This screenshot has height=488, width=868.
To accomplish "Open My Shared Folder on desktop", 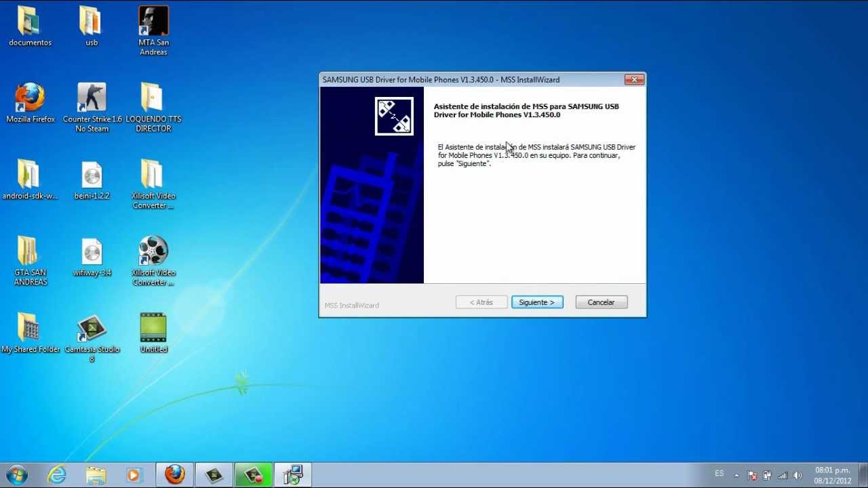I will (31, 333).
